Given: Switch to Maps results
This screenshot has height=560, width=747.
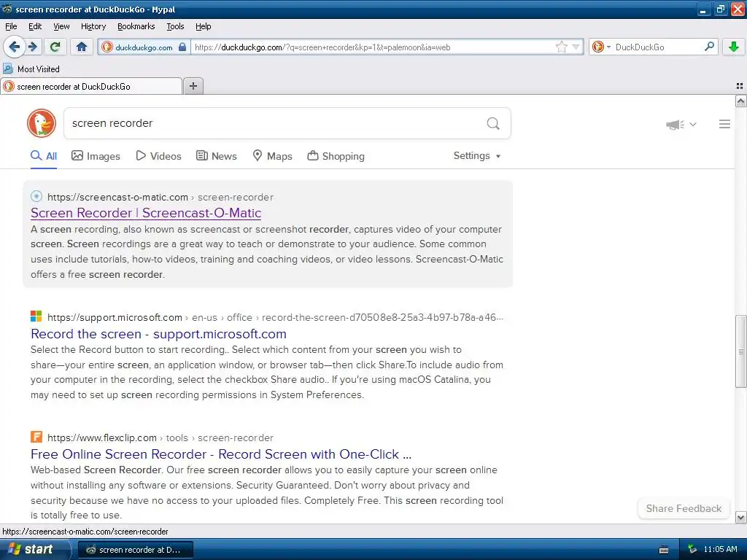Looking at the screenshot, I should point(273,156).
